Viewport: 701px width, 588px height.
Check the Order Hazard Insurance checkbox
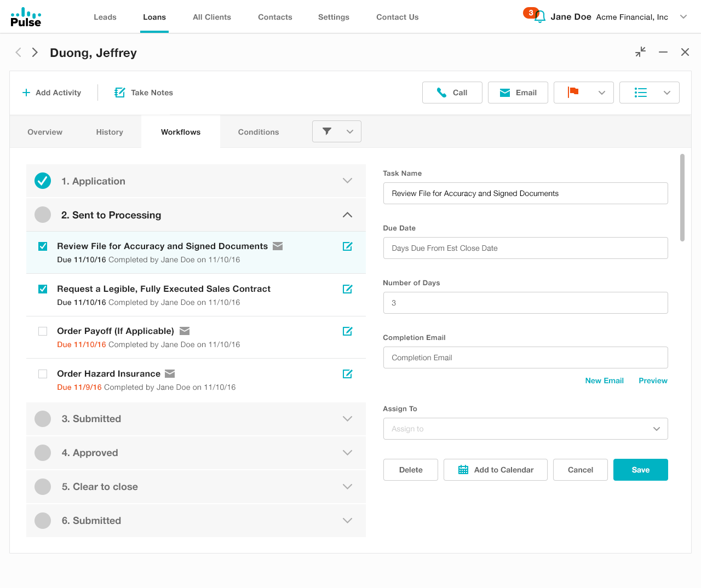click(x=43, y=374)
